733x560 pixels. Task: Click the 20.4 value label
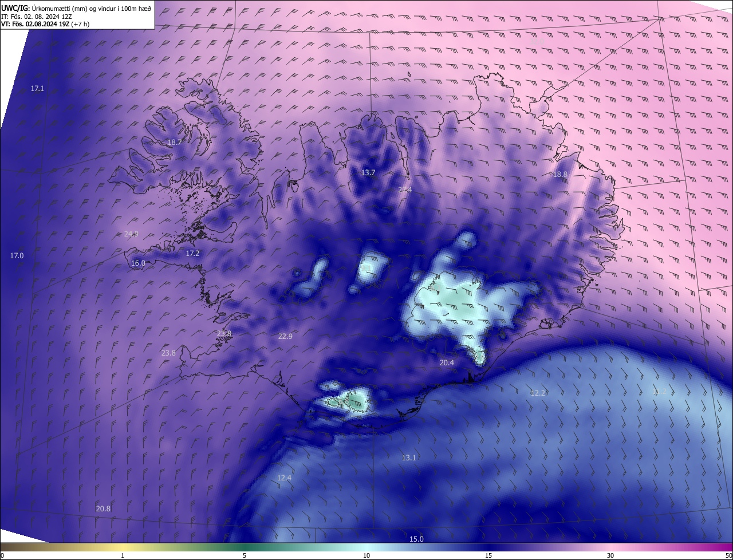pyautogui.click(x=447, y=362)
